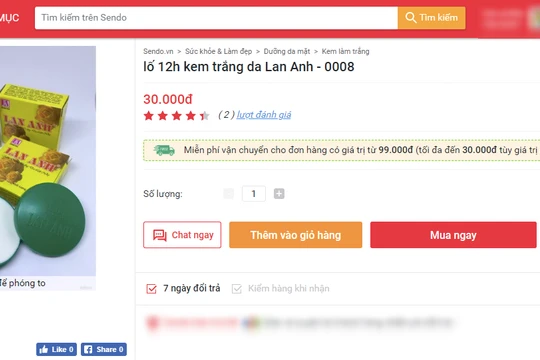Click the Số lượng label
The height and width of the screenshot is (360, 540).
(x=163, y=194)
